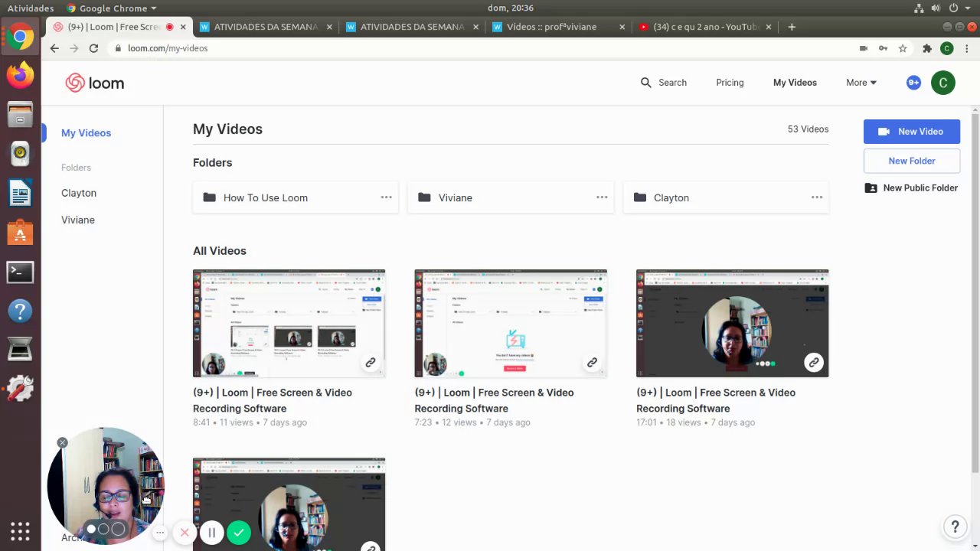
Task: Select the smallest camera bubble size
Action: tap(91, 529)
